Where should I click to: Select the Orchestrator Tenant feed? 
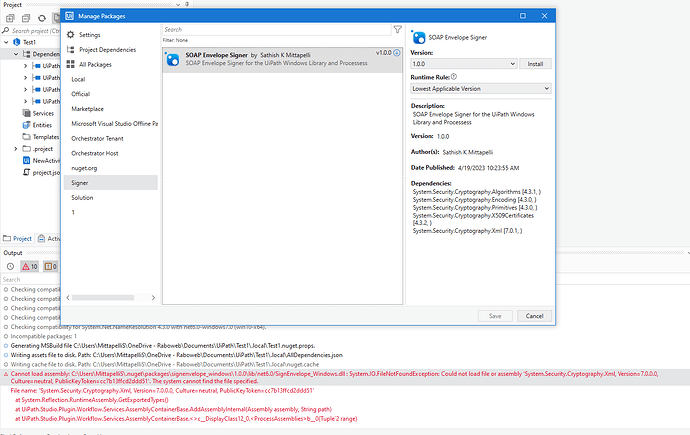97,139
